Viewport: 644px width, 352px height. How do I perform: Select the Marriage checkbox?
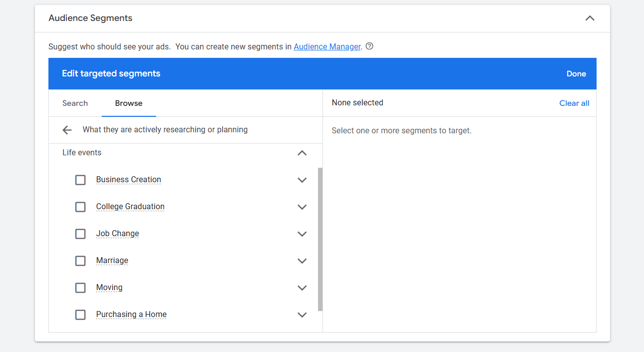click(80, 261)
